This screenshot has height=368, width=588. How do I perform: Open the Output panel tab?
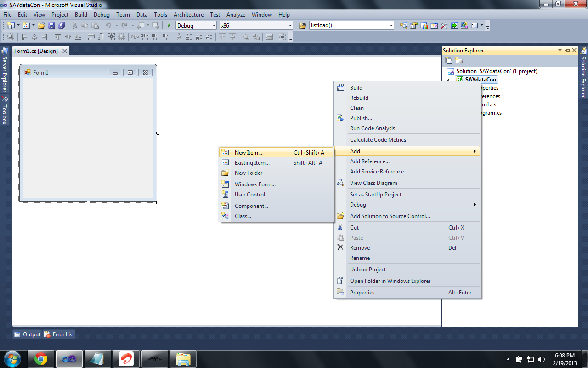point(27,334)
